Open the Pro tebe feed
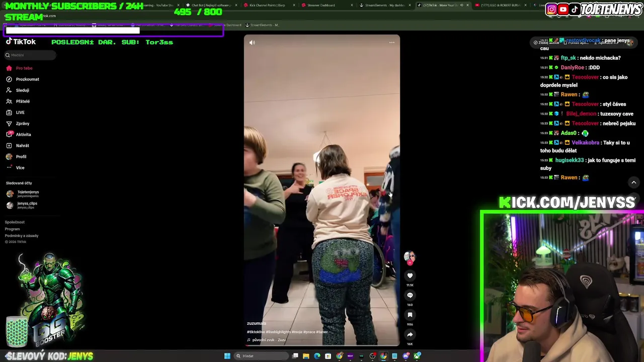 [x=19, y=68]
